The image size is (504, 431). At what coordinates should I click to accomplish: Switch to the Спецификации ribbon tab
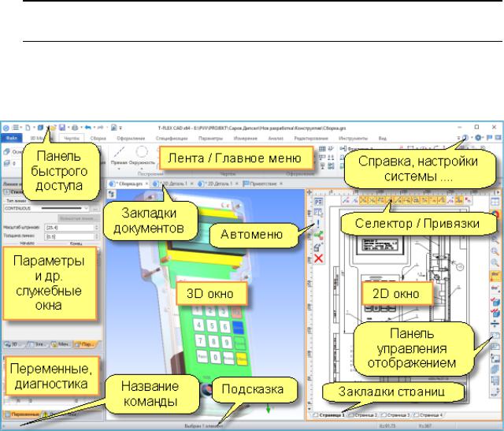pos(172,139)
